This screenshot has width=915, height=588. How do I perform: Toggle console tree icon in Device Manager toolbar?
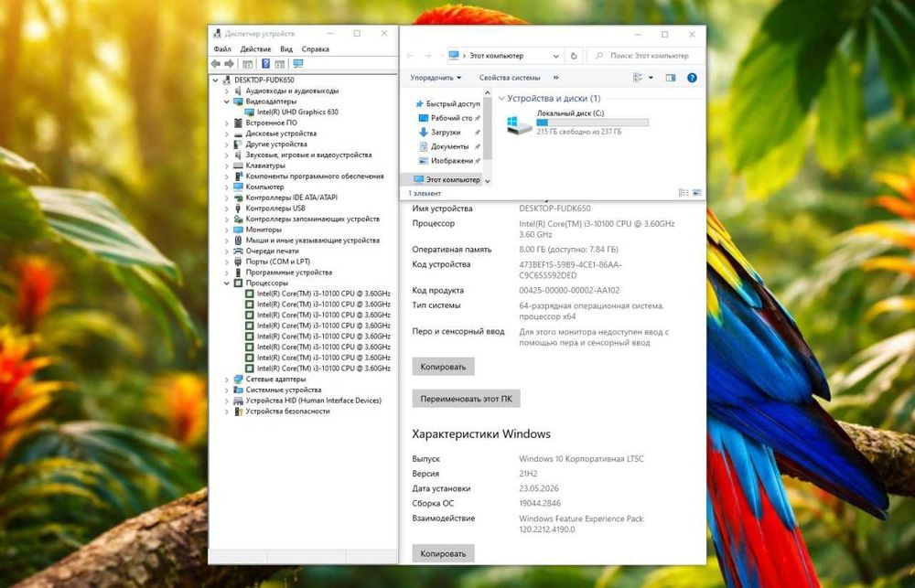[x=247, y=64]
